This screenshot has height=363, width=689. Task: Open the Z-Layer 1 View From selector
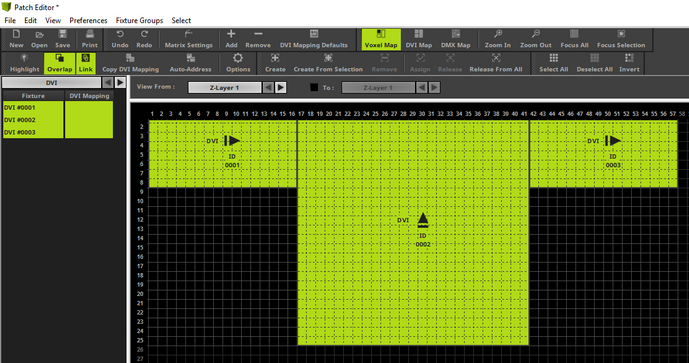click(225, 87)
